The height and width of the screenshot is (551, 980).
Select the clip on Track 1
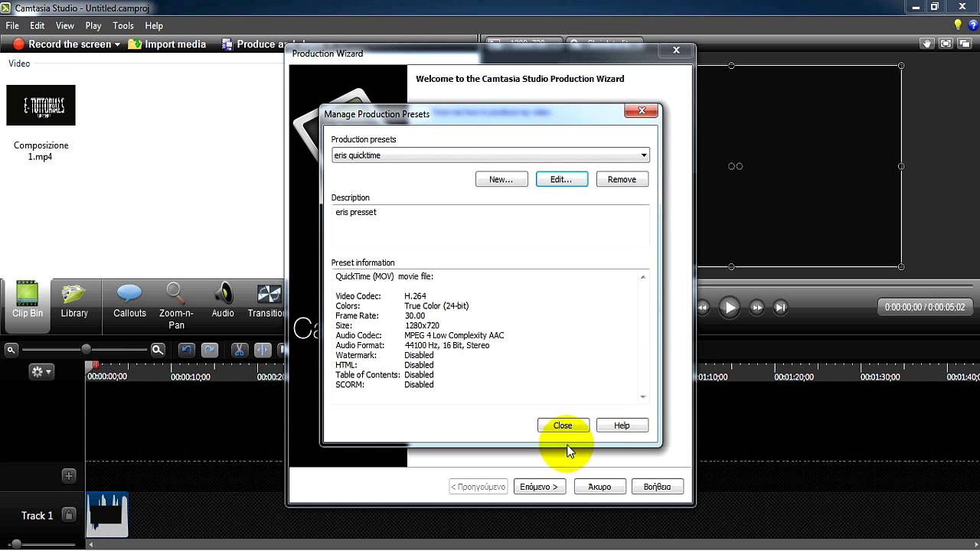click(106, 514)
